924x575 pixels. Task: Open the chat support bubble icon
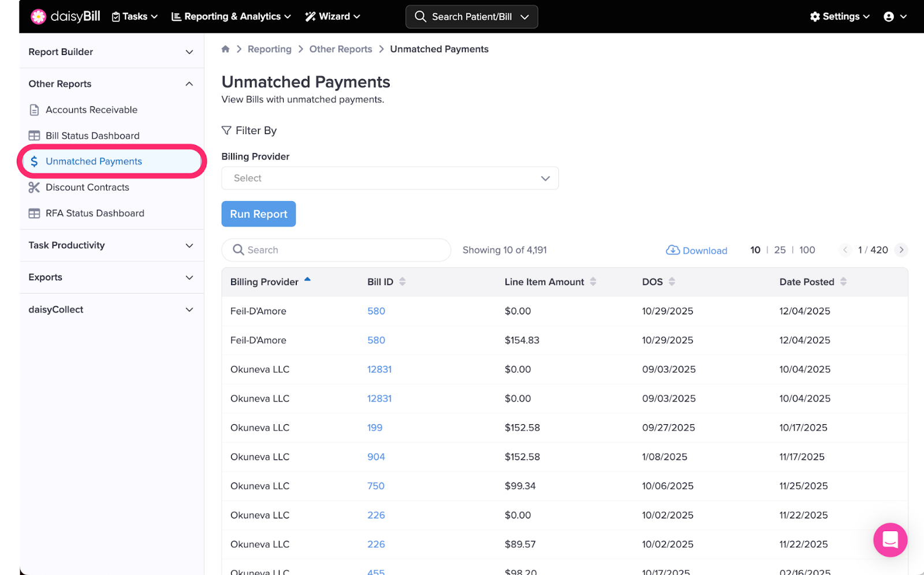tap(890, 540)
